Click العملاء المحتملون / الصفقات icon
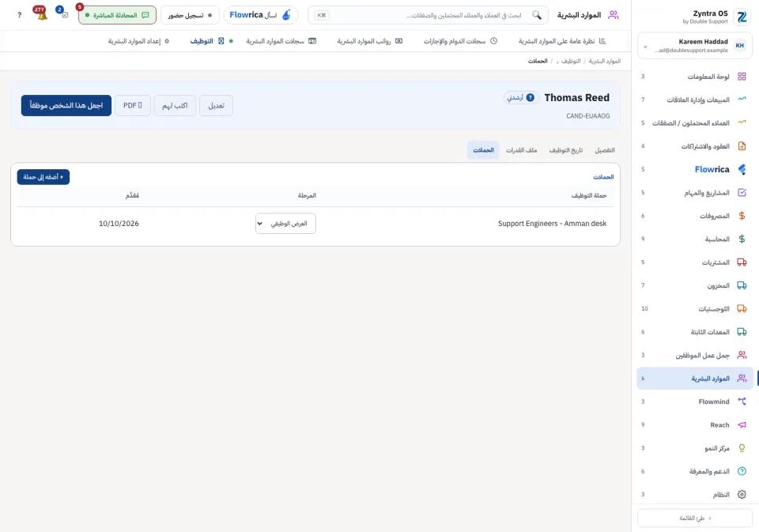Image resolution: width=759 pixels, height=532 pixels. [742, 123]
